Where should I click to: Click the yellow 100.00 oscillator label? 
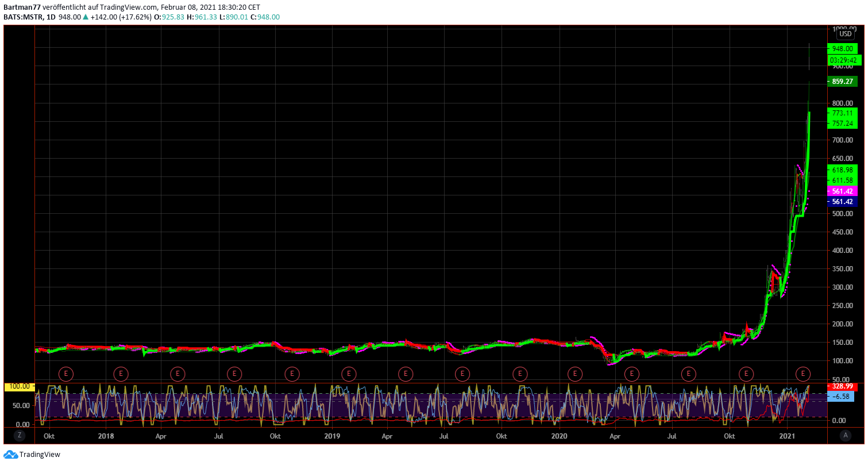(19, 386)
